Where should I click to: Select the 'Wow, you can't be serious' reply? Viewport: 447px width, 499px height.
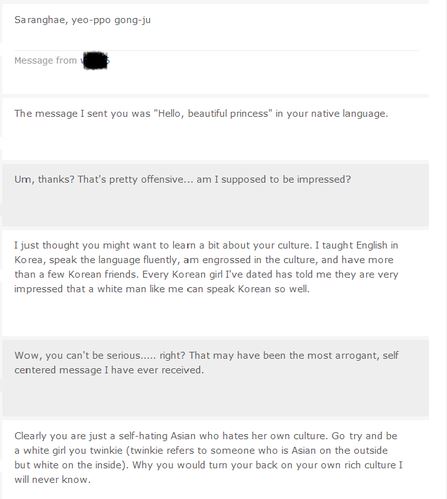click(206, 363)
